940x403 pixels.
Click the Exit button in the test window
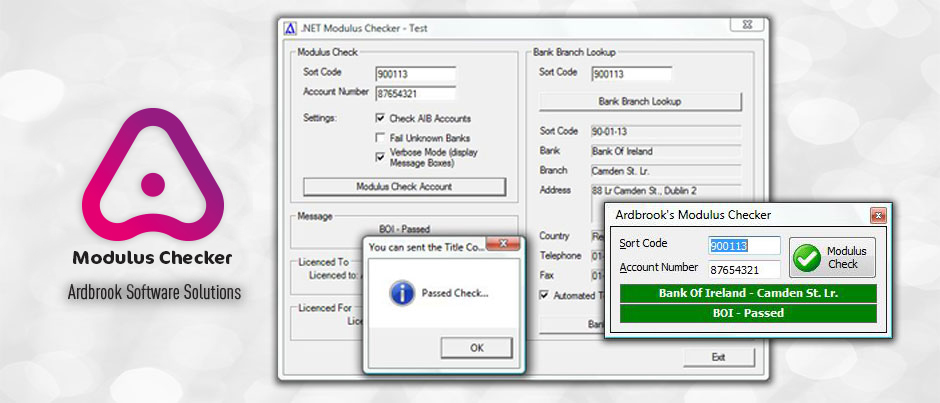[x=719, y=357]
